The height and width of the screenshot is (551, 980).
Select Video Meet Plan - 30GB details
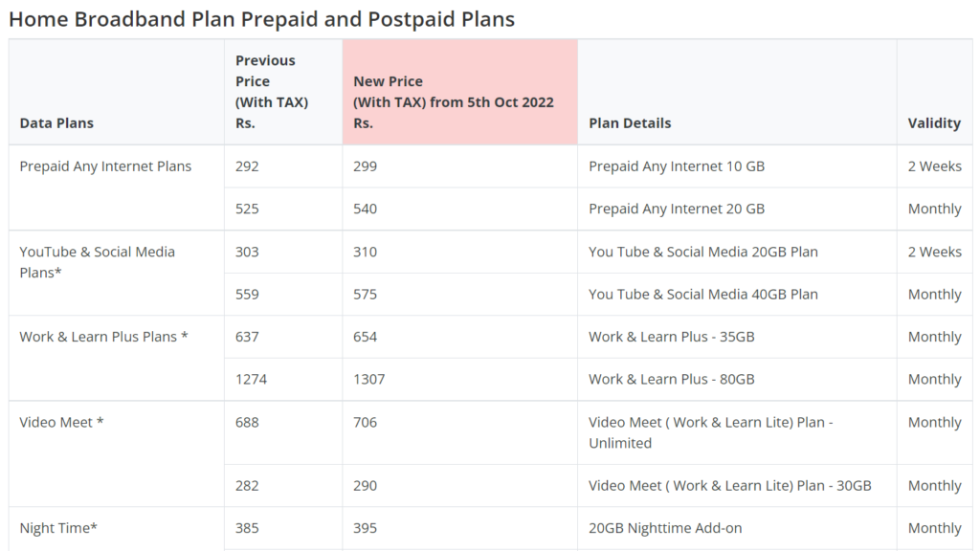coord(729,485)
